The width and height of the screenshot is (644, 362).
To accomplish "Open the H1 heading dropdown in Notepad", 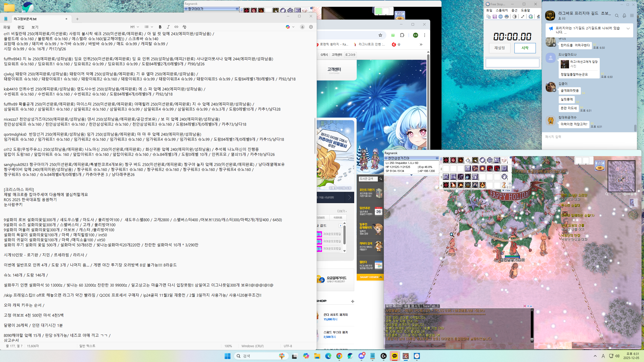I will pos(135,27).
